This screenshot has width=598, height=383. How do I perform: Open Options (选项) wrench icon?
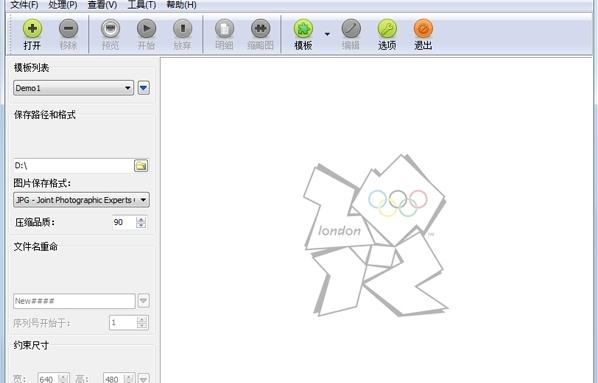pyautogui.click(x=387, y=29)
